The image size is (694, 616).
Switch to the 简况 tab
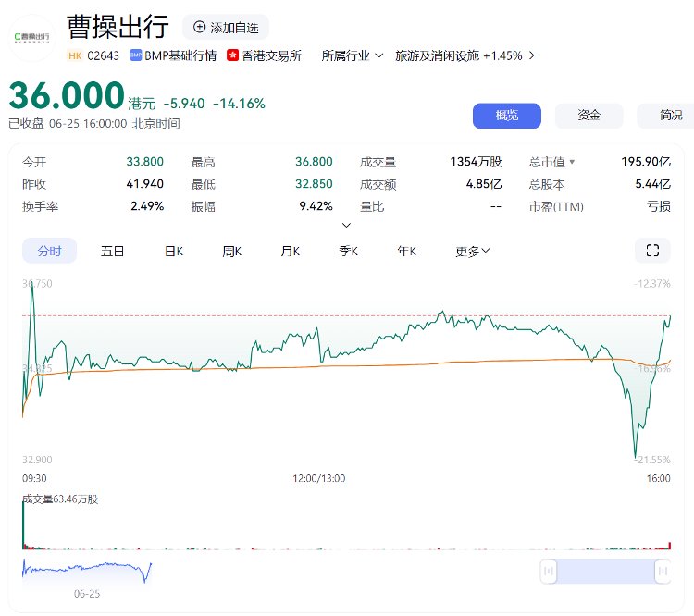point(665,116)
